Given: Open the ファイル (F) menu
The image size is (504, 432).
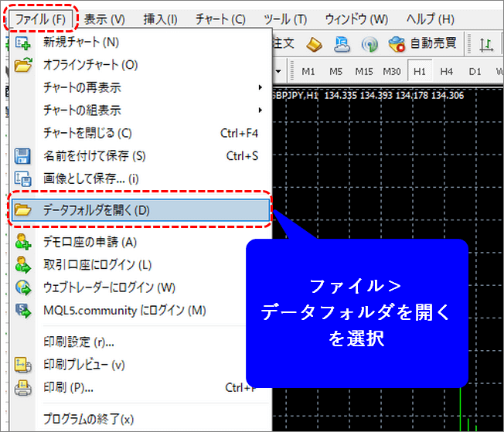Looking at the screenshot, I should (40, 19).
